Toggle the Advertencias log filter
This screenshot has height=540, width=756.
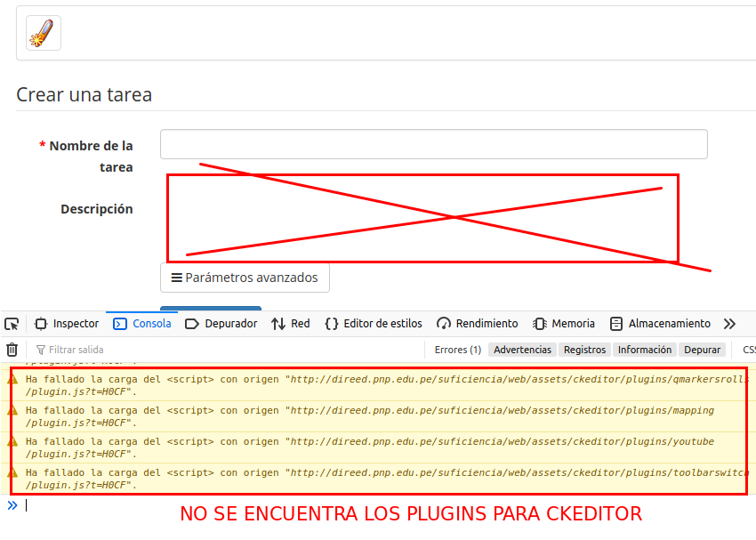click(x=522, y=349)
